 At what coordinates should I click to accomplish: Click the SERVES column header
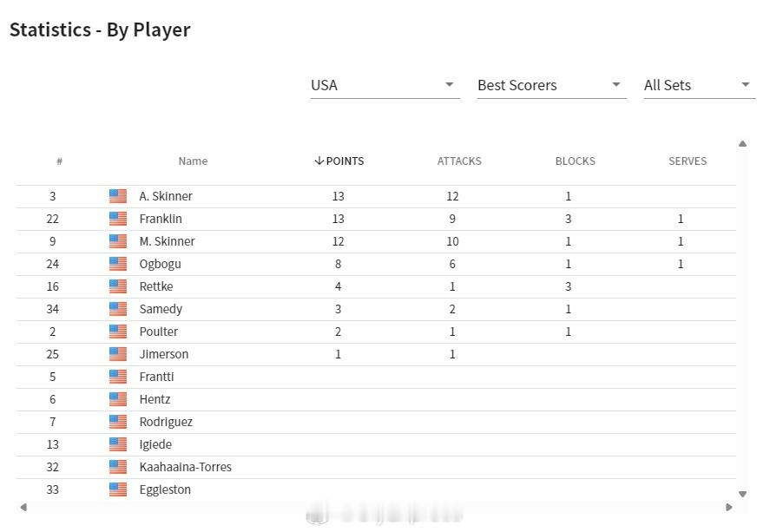(688, 161)
